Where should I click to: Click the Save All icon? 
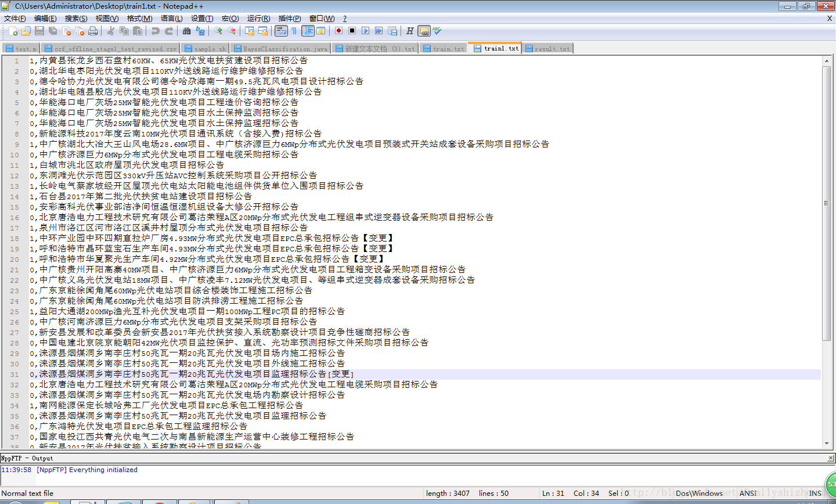(x=53, y=31)
